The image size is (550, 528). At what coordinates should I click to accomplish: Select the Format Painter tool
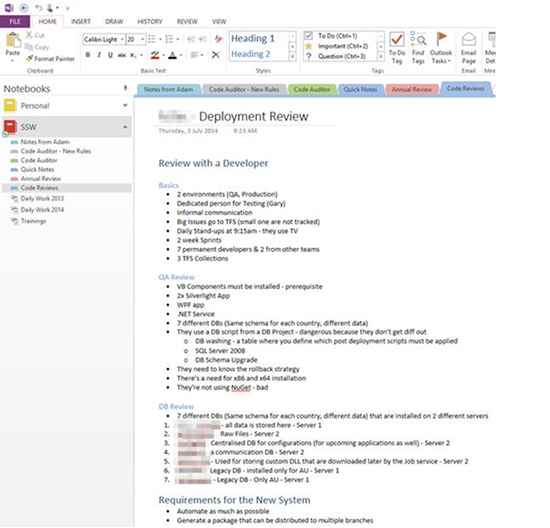click(50, 59)
